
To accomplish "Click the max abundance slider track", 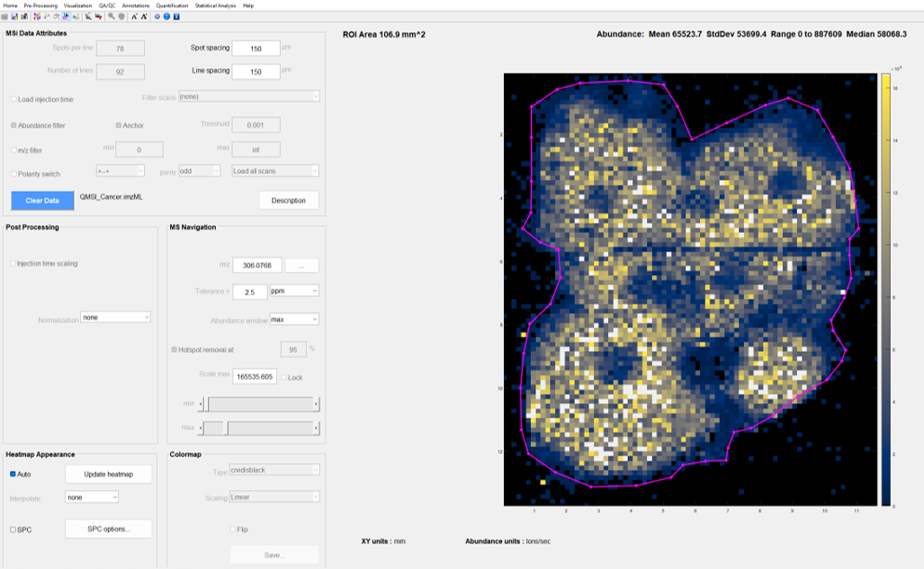I will pos(270,429).
